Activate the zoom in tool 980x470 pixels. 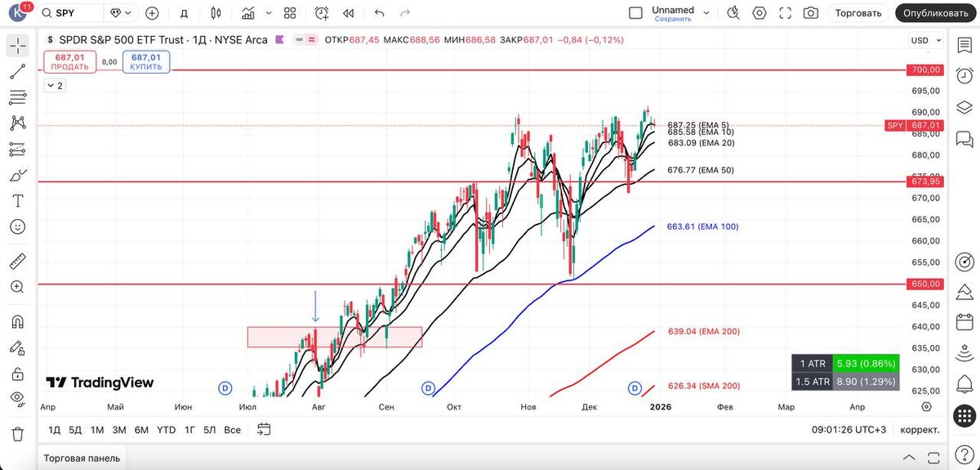pyautogui.click(x=18, y=287)
